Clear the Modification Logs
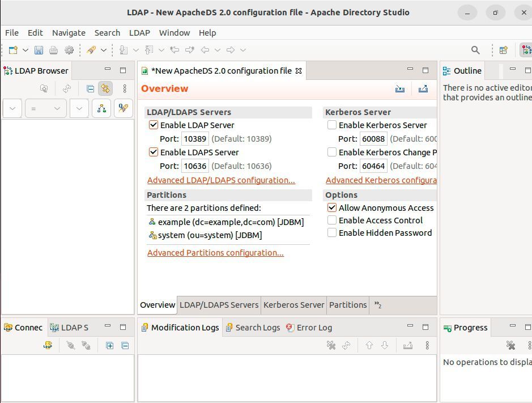The height and width of the screenshot is (403, 532). 331,345
